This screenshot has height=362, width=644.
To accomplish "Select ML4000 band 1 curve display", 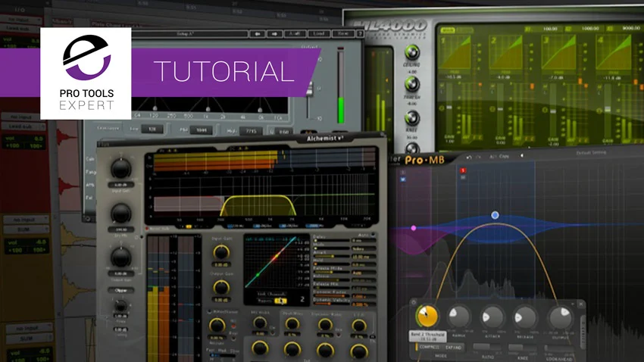I will point(456,52).
